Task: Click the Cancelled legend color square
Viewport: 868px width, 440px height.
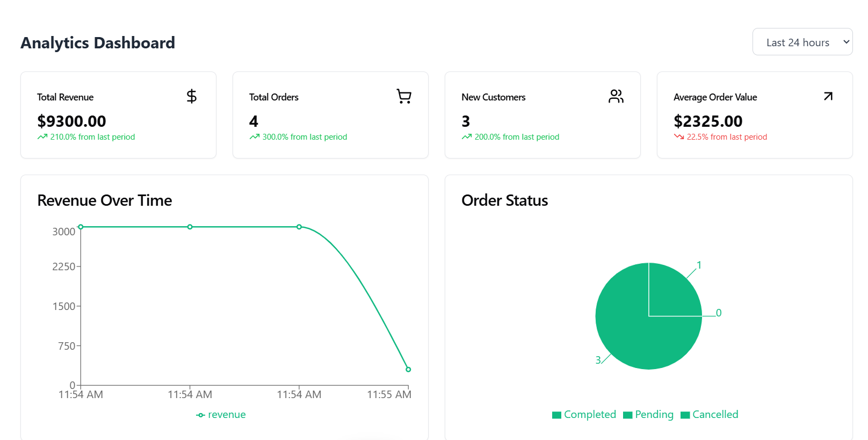Action: click(685, 415)
